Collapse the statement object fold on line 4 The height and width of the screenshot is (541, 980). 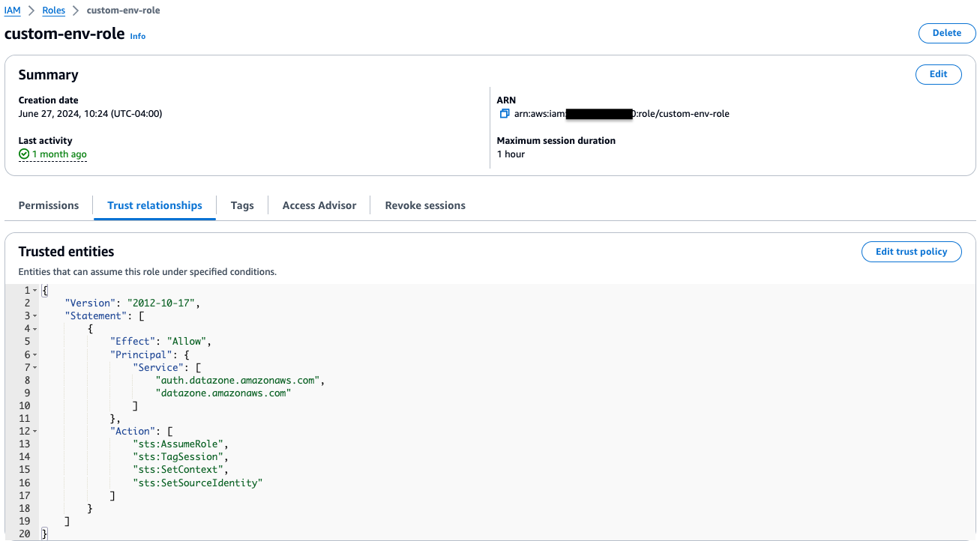click(34, 329)
